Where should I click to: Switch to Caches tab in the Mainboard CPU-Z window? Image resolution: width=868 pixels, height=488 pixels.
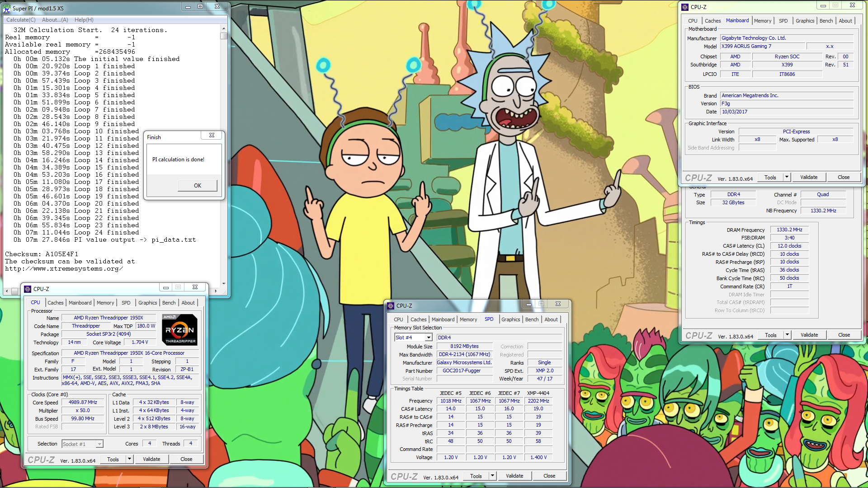click(x=713, y=21)
